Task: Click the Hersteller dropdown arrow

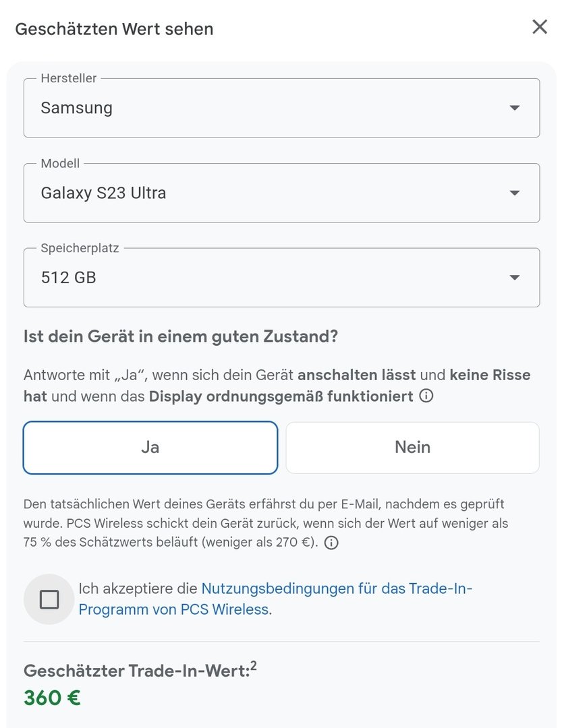Action: [x=514, y=108]
